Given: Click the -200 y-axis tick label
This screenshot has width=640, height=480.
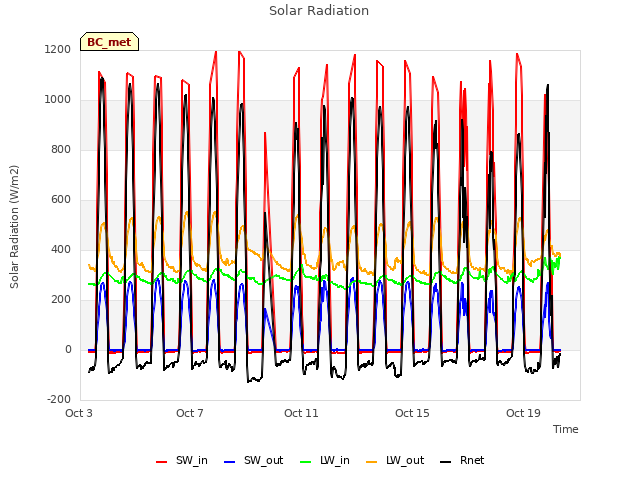Looking at the screenshot, I should [59, 400].
